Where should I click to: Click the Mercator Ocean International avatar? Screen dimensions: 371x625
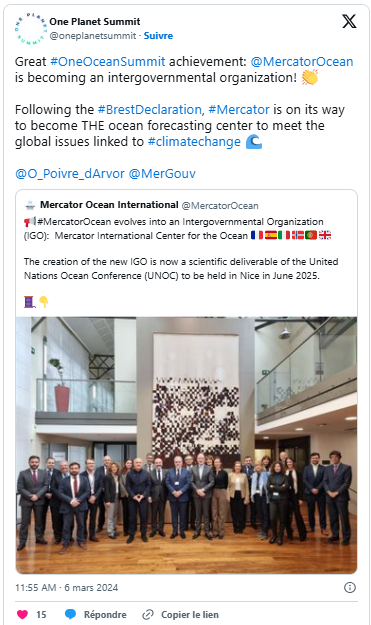[x=30, y=205]
